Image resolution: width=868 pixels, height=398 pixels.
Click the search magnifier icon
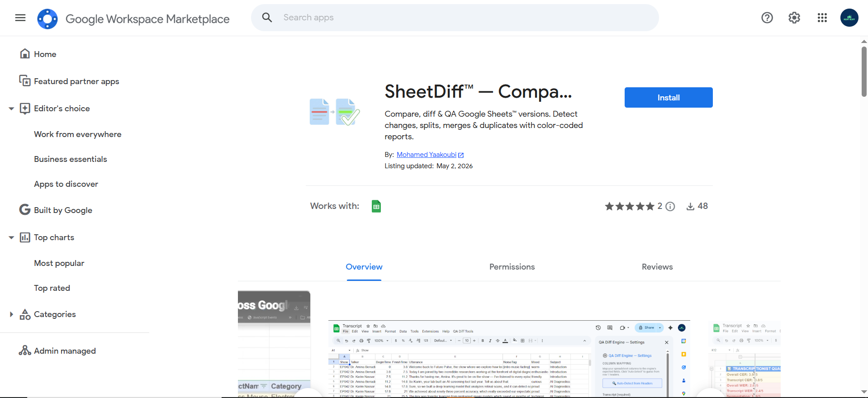tap(267, 18)
